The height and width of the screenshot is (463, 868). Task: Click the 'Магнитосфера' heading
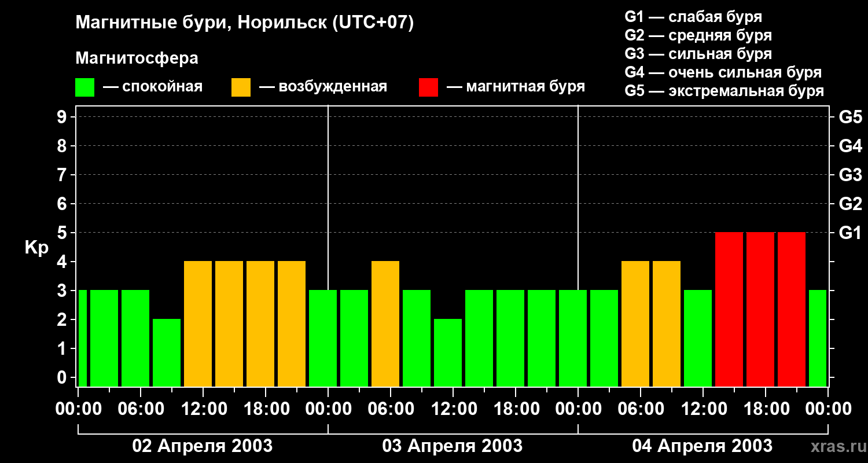tap(137, 58)
